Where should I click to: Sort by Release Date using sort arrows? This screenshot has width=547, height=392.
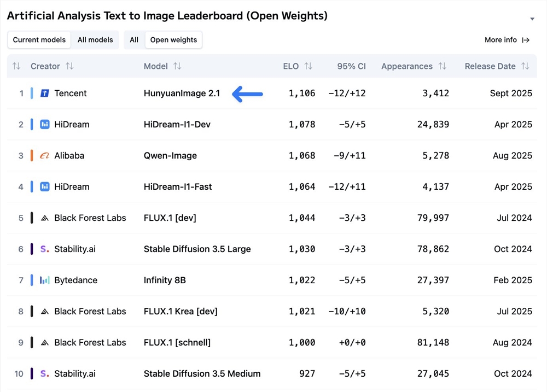tap(525, 66)
